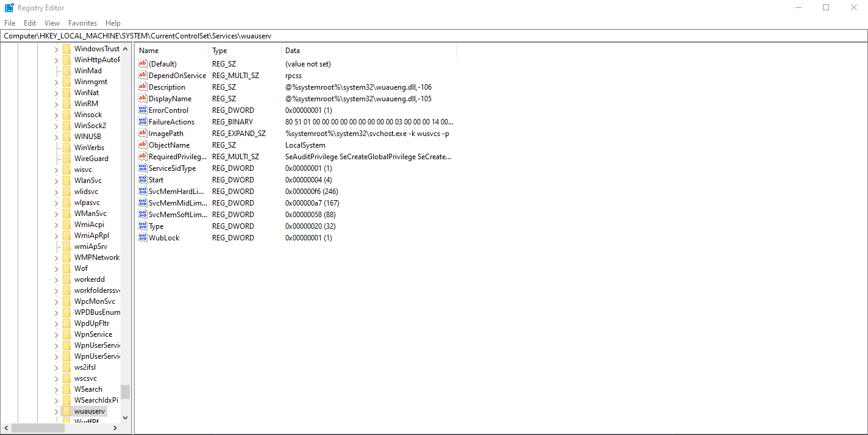Expand the WinSock2 key arrow
This screenshot has height=435, width=868.
pyautogui.click(x=56, y=126)
